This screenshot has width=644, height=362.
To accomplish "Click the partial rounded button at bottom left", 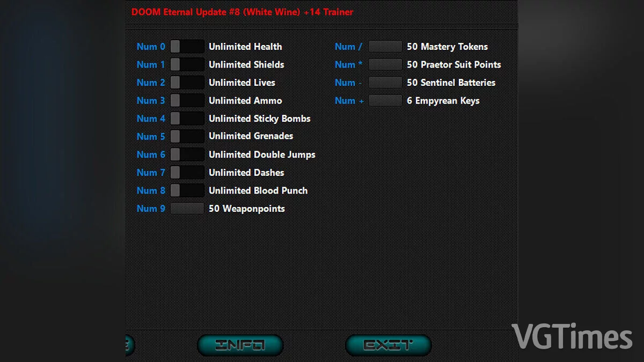I will (x=126, y=345).
